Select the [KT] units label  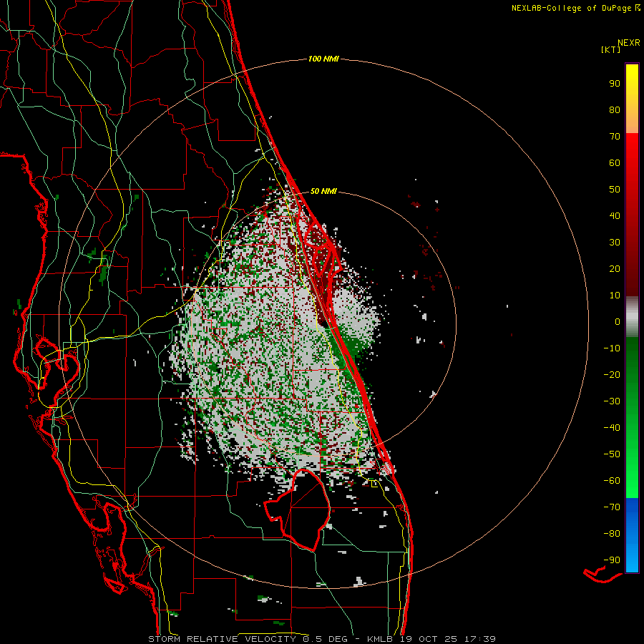pos(610,49)
